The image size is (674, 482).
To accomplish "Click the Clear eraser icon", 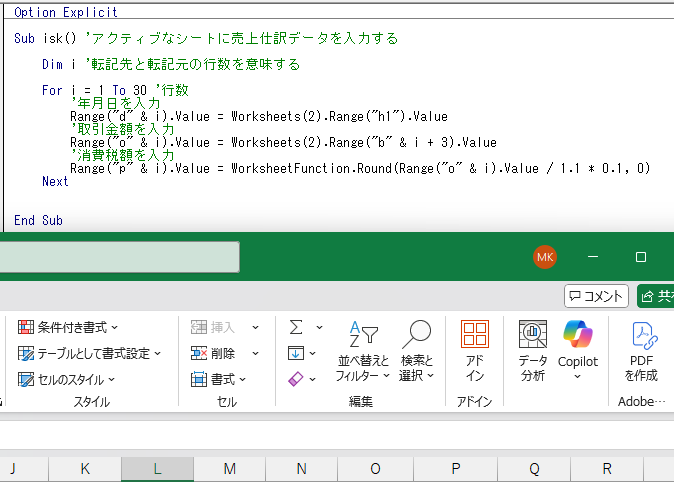I will click(x=296, y=379).
